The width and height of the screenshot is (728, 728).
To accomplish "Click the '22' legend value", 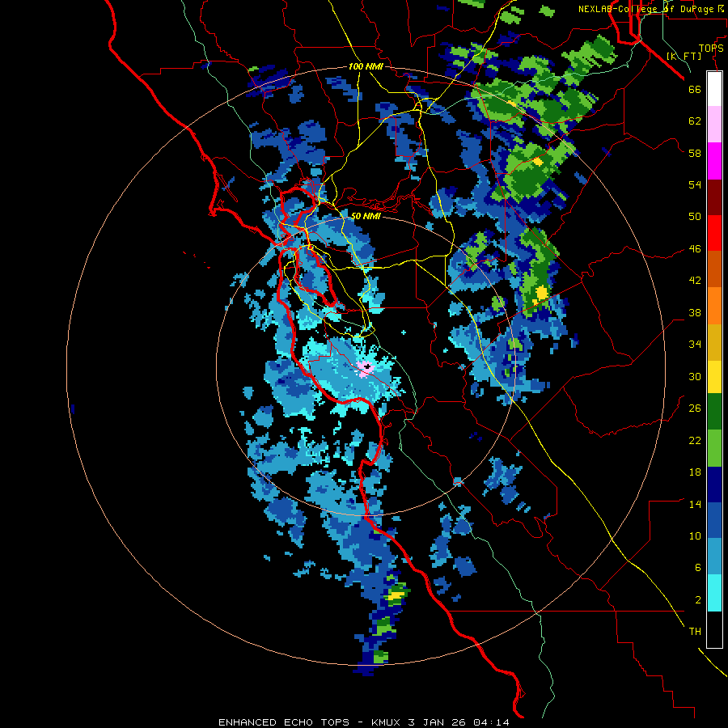I will pyautogui.click(x=695, y=441).
